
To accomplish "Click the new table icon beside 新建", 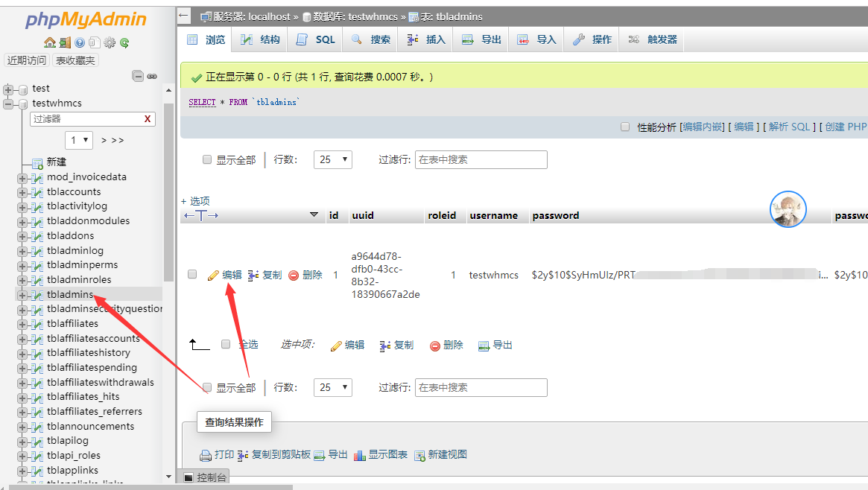I will tap(38, 163).
